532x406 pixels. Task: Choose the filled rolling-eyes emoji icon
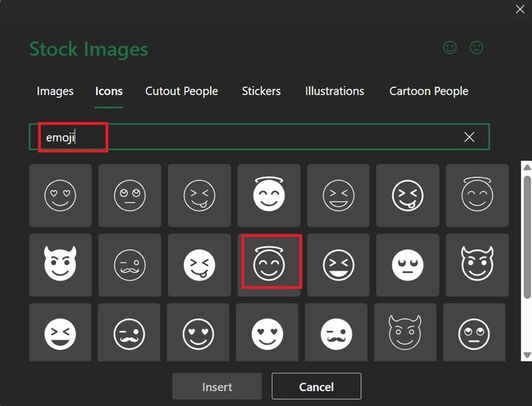point(408,265)
